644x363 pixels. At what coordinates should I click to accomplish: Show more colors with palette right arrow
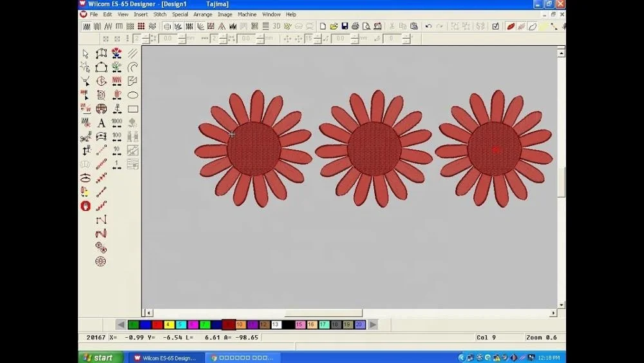coord(372,324)
